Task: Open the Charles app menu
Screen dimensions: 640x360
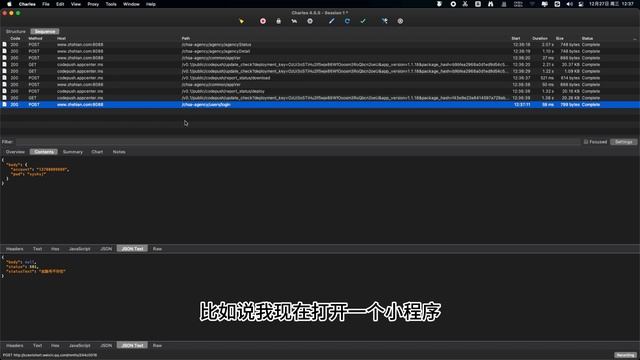Action: point(27,4)
